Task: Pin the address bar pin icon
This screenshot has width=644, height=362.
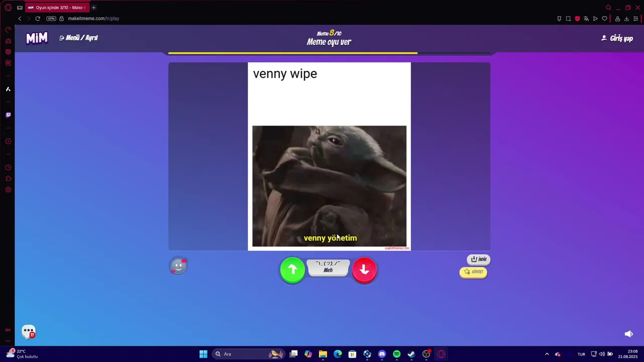Action: [x=559, y=19]
